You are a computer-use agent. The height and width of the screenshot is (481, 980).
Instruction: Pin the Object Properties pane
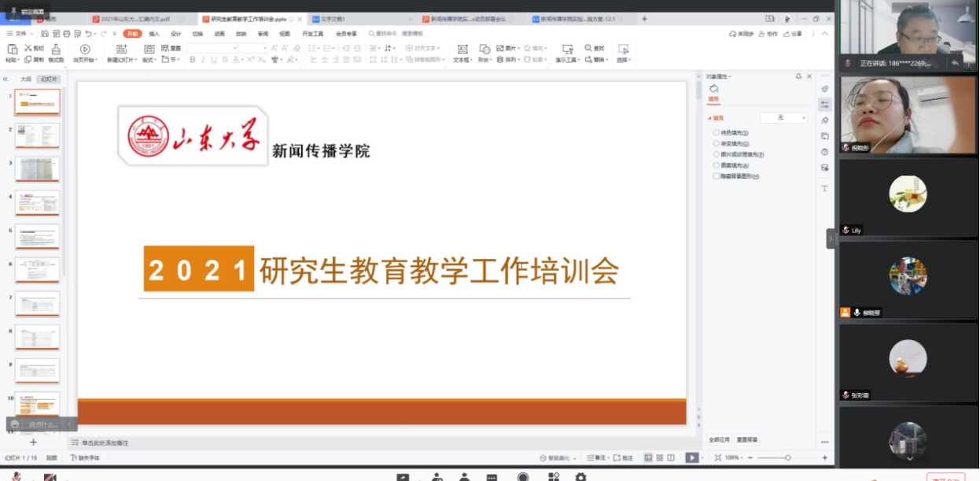(798, 76)
